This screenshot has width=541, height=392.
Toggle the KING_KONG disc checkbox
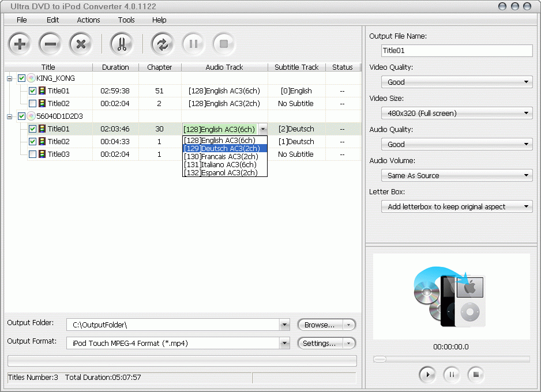[x=21, y=78]
